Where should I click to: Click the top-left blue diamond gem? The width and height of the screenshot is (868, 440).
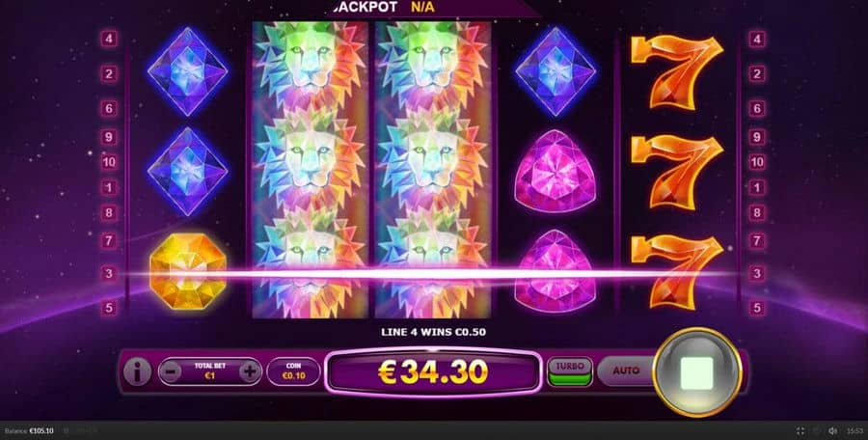pos(188,71)
